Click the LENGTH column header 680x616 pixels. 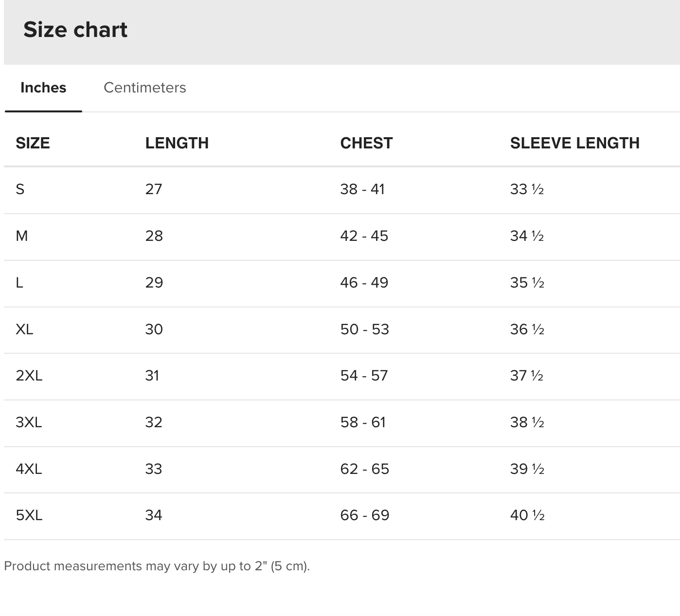pos(177,143)
